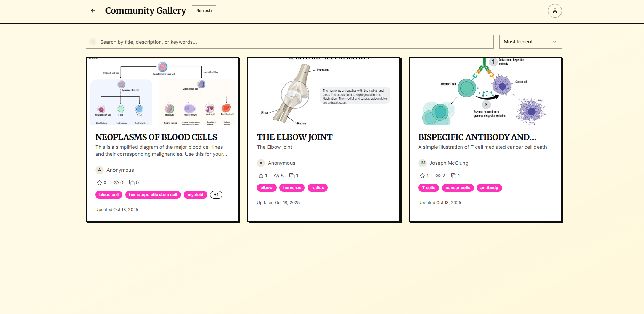This screenshot has width=644, height=314.
Task: Toggle the star on Bispecific Antibody artwork
Action: pos(421,176)
